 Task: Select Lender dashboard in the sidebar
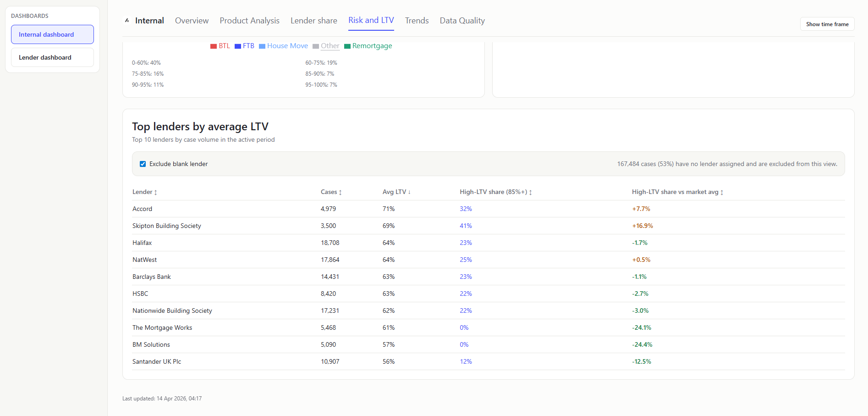click(x=52, y=57)
